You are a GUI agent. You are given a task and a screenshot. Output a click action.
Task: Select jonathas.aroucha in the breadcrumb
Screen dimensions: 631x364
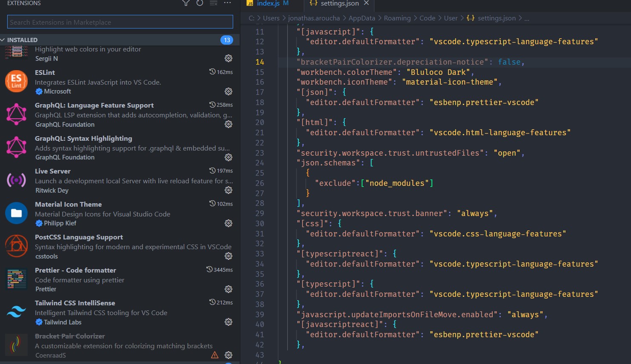click(314, 18)
